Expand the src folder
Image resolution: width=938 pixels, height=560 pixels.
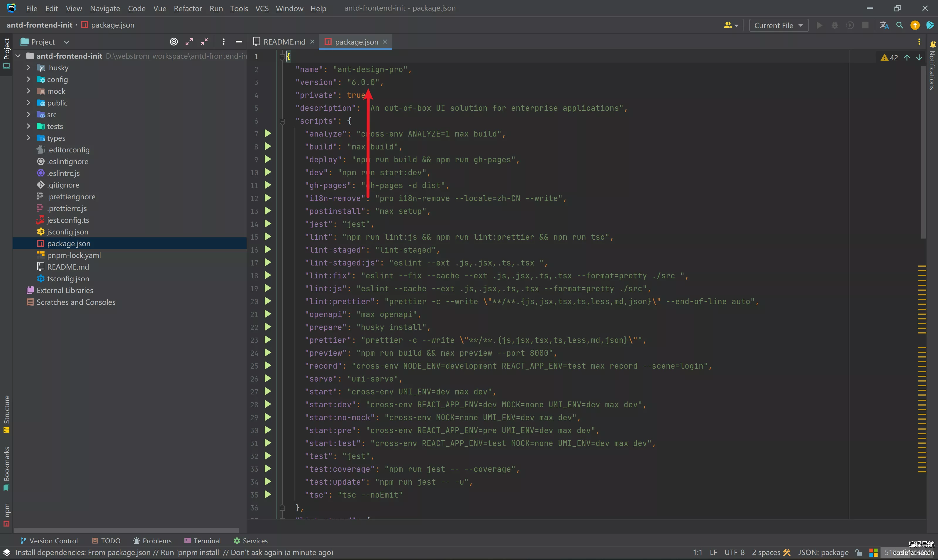[x=28, y=114]
